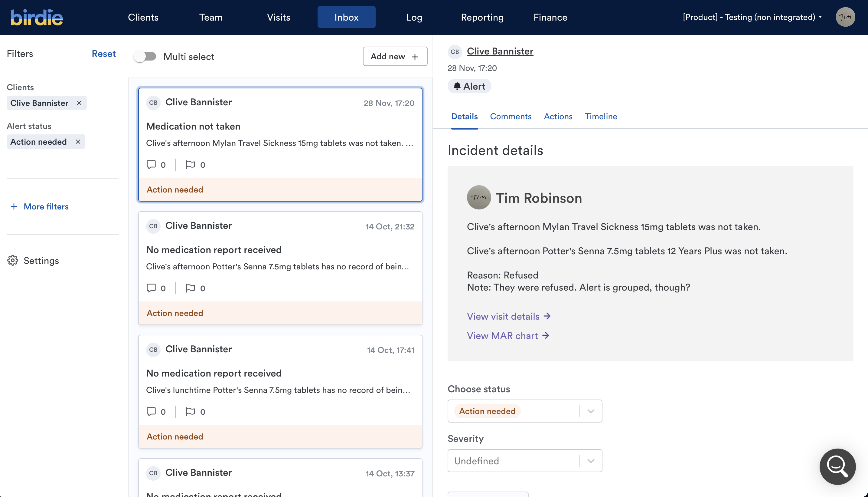Viewport: 868px width, 497px height.
Task: Click the Add new button
Action: [x=395, y=56]
